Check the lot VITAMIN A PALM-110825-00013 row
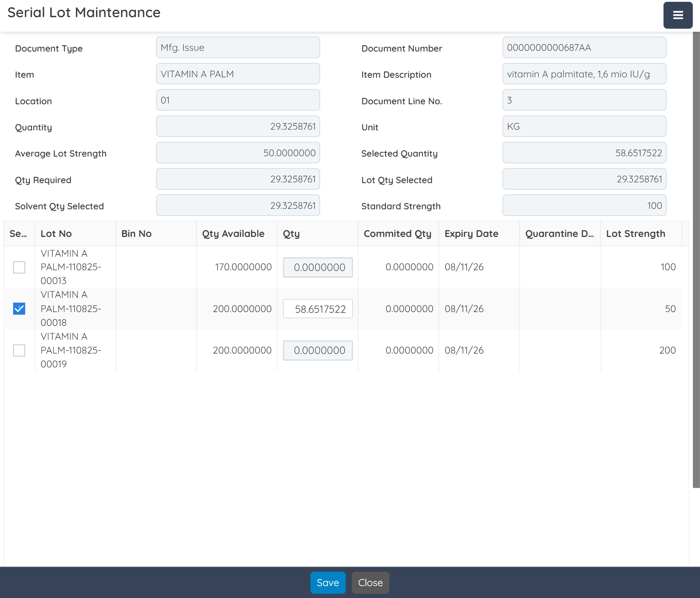Image resolution: width=700 pixels, height=598 pixels. (19, 267)
